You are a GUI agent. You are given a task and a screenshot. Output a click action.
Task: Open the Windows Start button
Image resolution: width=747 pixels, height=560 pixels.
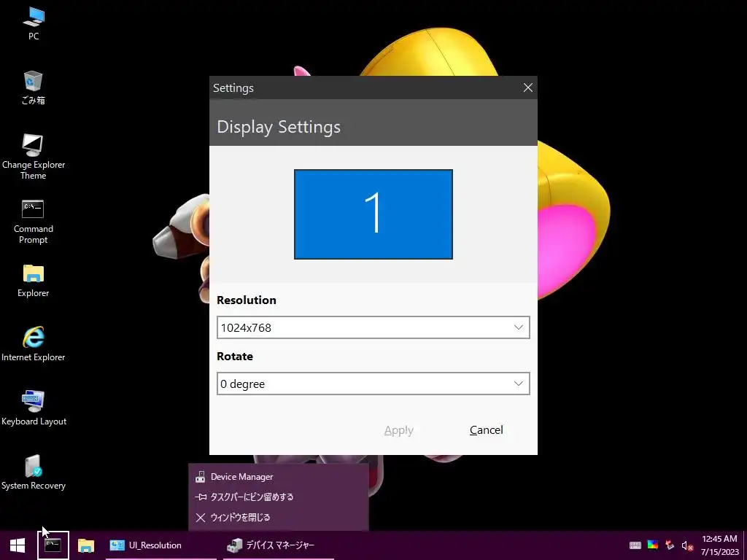tap(18, 545)
